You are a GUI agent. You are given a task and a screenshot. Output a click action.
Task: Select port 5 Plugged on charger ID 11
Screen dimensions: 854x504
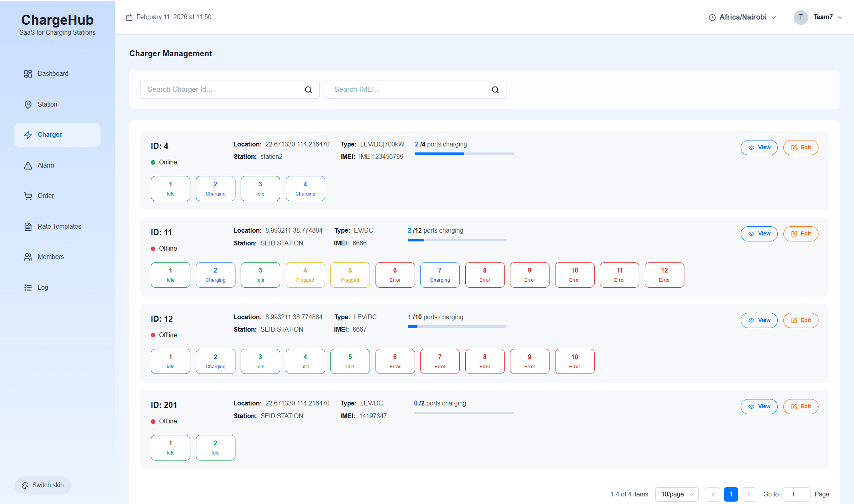click(x=350, y=275)
